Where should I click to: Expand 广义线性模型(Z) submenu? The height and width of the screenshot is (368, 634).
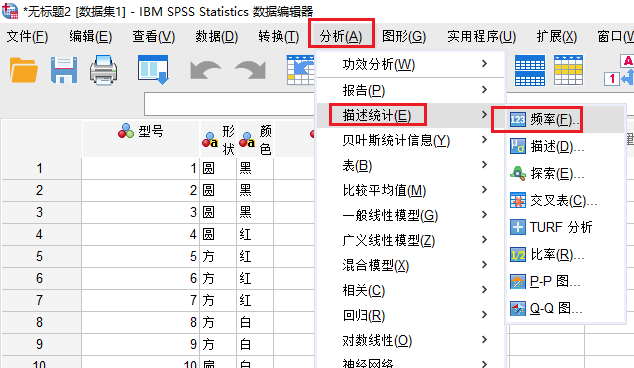coord(410,241)
